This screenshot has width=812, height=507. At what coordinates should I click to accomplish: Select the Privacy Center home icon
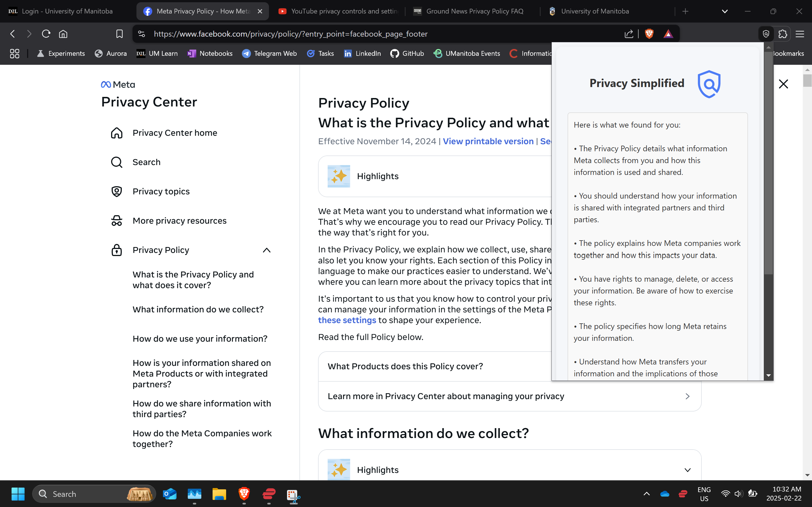[116, 133]
